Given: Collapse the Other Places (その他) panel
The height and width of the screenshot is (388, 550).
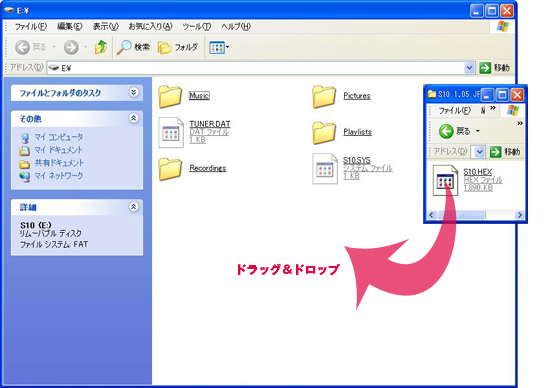Looking at the screenshot, I should point(133,118).
